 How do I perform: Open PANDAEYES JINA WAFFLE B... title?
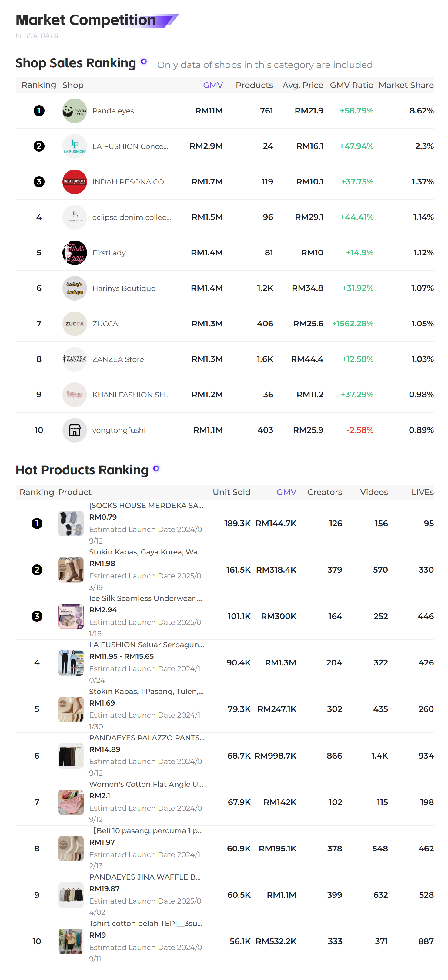click(145, 877)
